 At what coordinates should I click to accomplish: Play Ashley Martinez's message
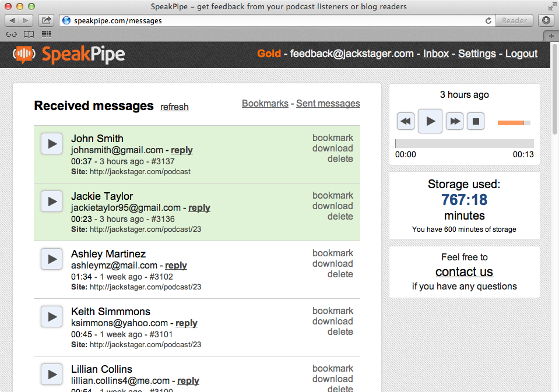click(x=52, y=259)
